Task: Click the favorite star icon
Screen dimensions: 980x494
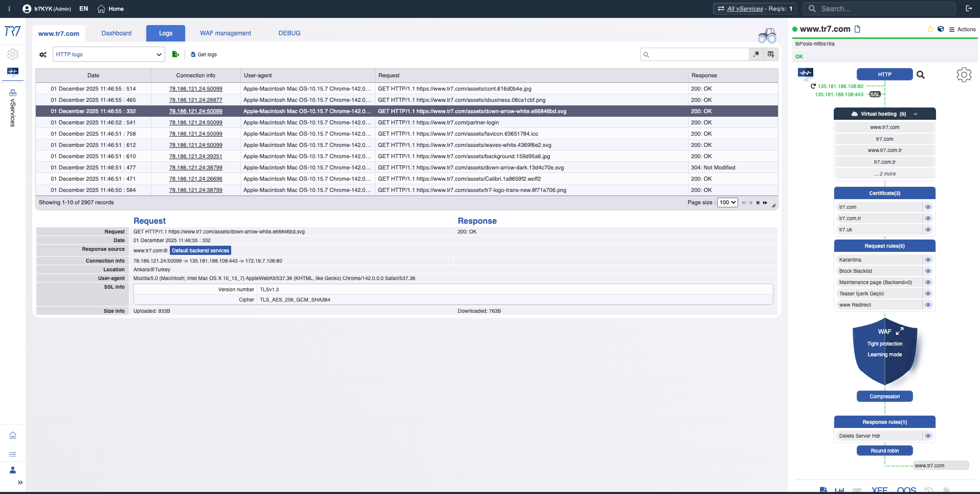Action: [930, 29]
